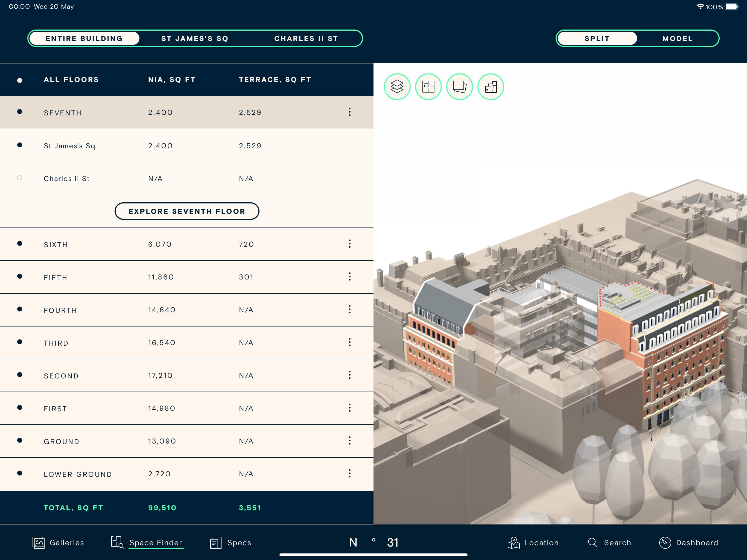
Task: Open options menu for Seventh floor
Action: coord(349,112)
